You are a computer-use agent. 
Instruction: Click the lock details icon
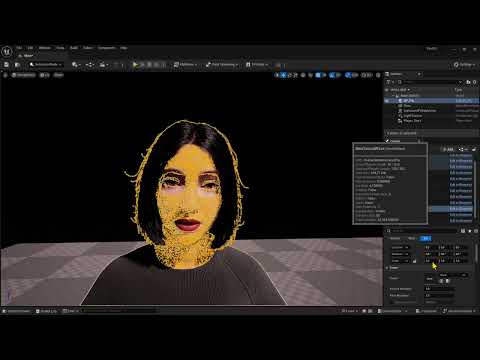point(474,149)
